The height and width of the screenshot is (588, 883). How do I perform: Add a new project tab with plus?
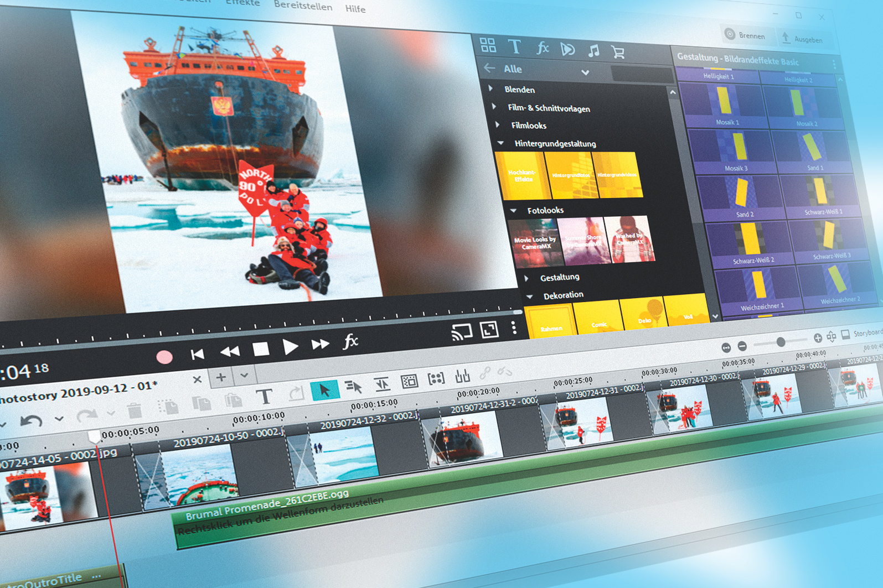(220, 378)
